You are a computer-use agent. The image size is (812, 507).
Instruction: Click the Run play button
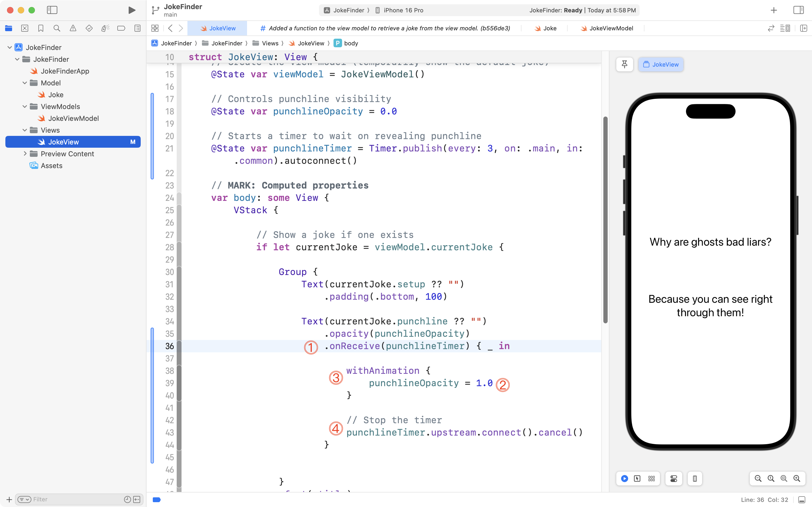[x=132, y=10]
